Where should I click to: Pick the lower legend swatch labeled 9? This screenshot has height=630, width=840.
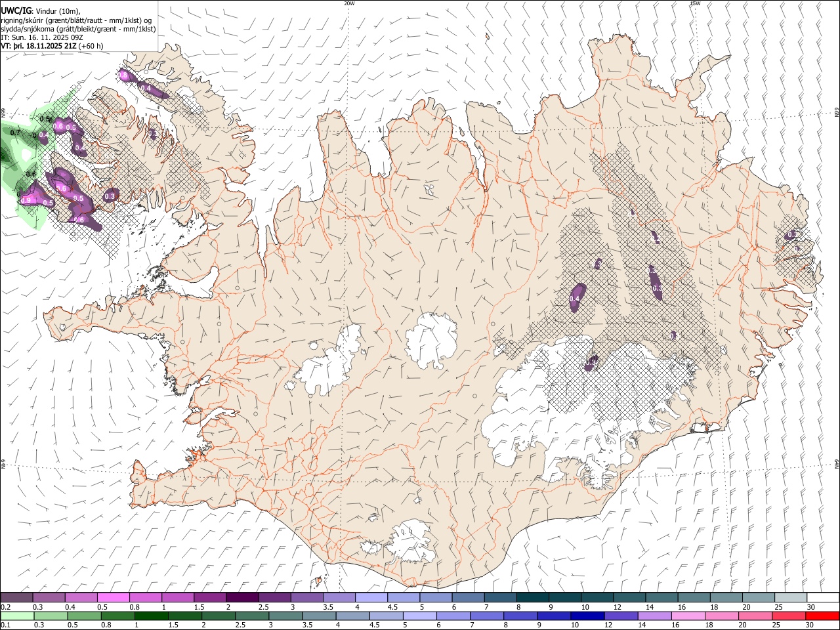pyautogui.click(x=554, y=616)
